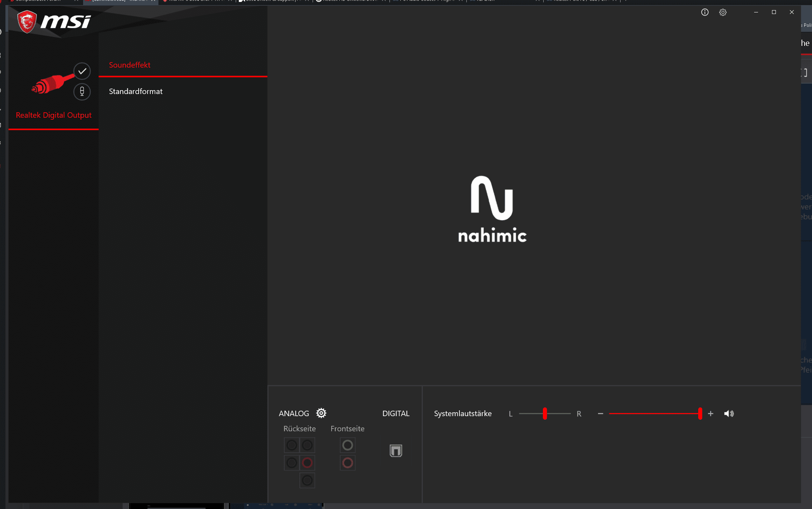Image resolution: width=812 pixels, height=509 pixels.
Task: Increase system volume with the plus button
Action: (711, 414)
